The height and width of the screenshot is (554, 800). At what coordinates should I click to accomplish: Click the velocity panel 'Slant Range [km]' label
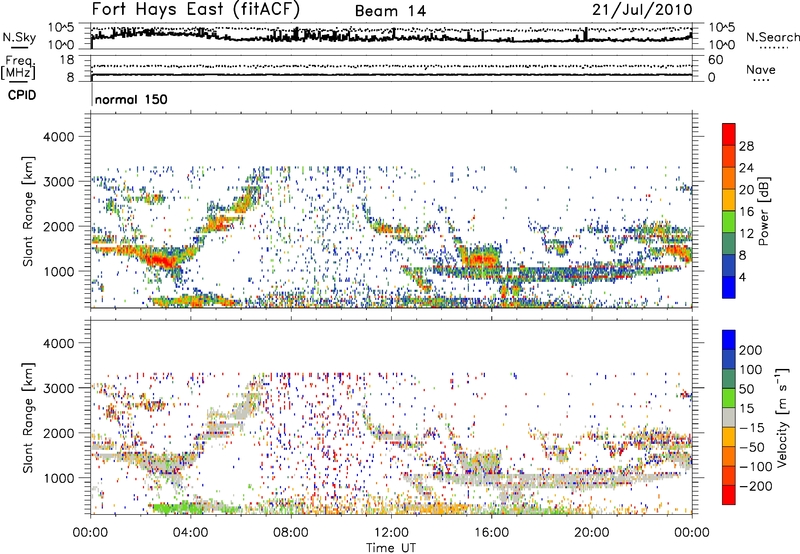29,418
